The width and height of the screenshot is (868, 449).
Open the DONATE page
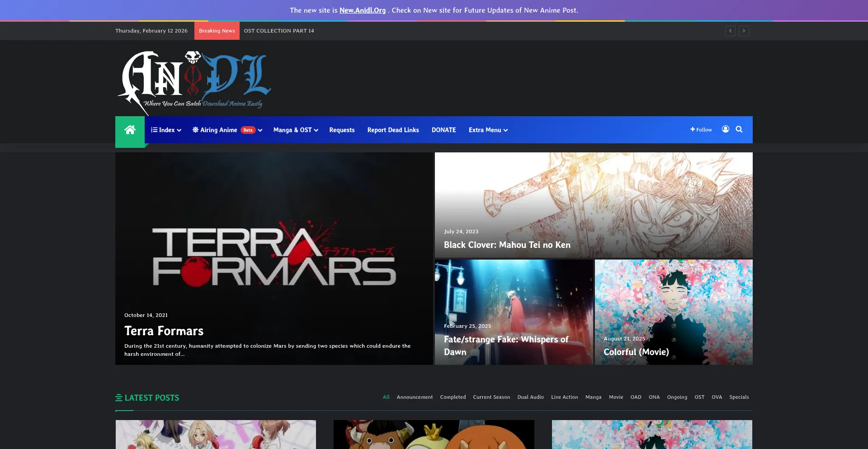[x=443, y=130]
